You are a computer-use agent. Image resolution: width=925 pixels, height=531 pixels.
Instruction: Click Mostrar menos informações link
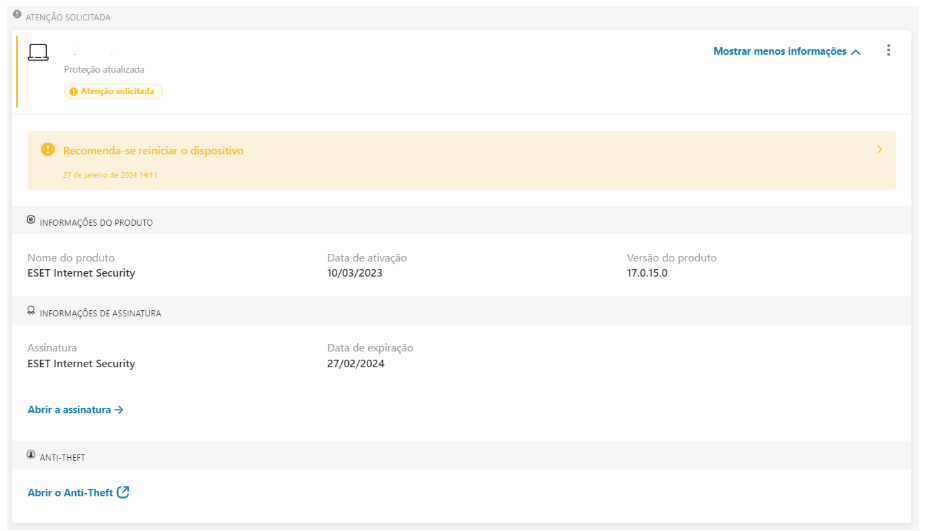pos(779,52)
